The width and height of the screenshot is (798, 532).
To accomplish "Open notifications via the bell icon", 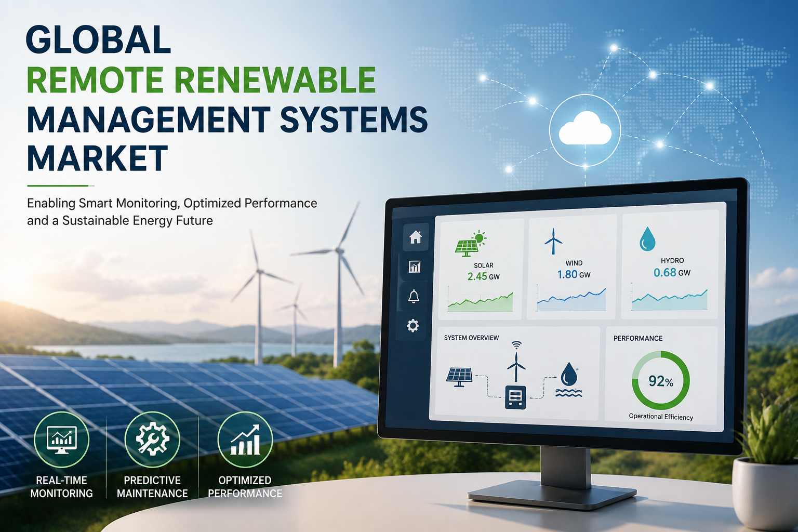I will [x=414, y=297].
